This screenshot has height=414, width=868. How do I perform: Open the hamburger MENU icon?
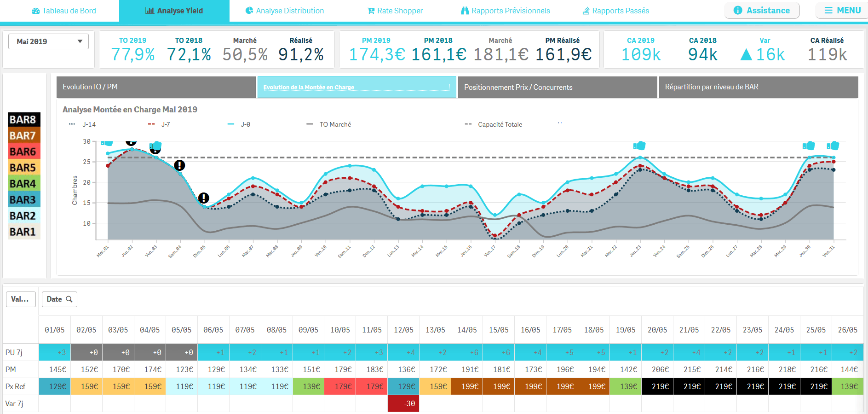coord(828,11)
